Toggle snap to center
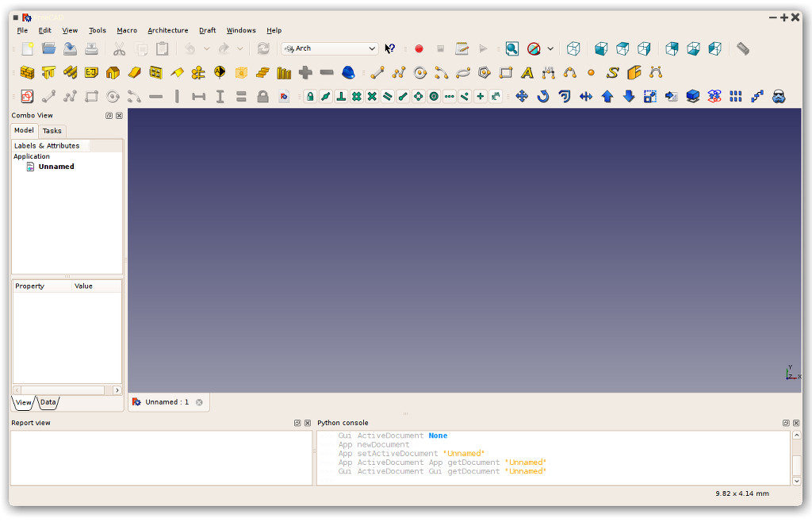The width and height of the screenshot is (812, 522). [434, 96]
